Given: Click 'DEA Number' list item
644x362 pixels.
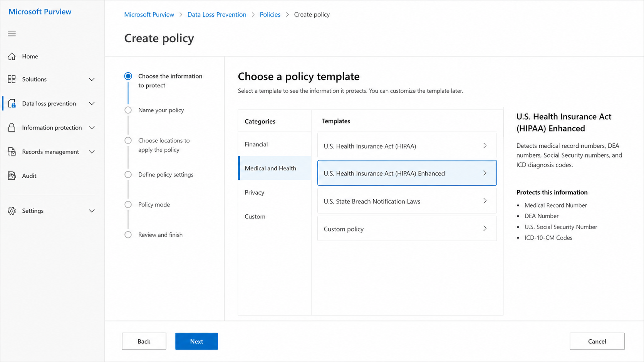Looking at the screenshot, I should (x=542, y=216).
